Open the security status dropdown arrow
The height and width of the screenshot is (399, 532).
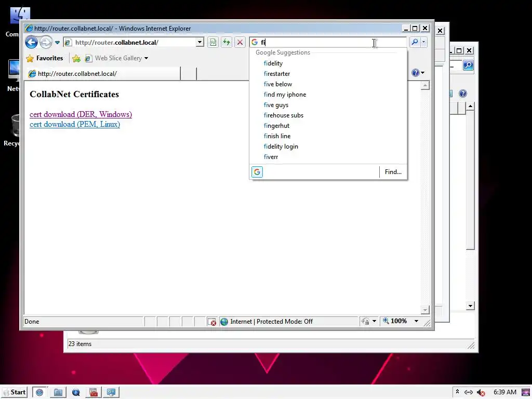374,321
